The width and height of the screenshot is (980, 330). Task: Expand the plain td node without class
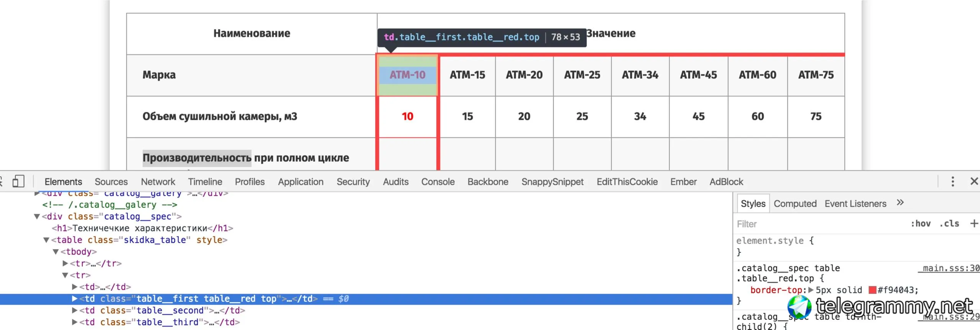(x=75, y=287)
